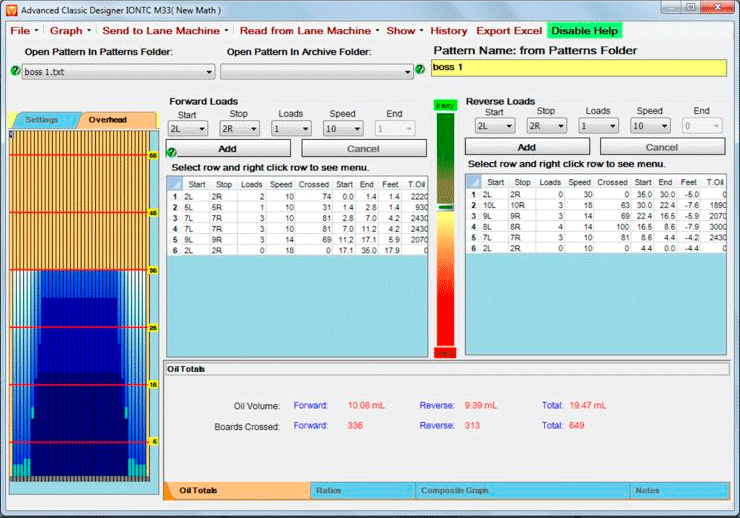The image size is (740, 518).
Task: Open the Send to Lane Machine menu
Action: 165,31
